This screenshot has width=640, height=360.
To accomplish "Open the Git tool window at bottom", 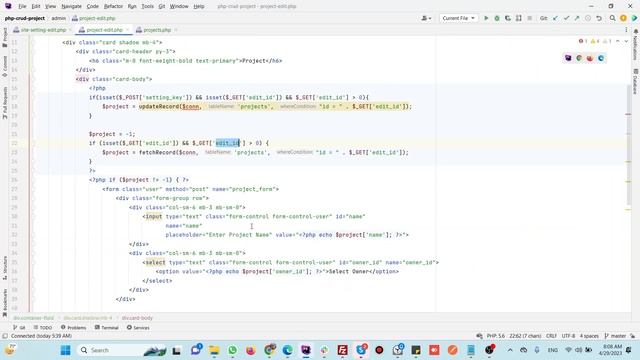I will (x=19, y=327).
